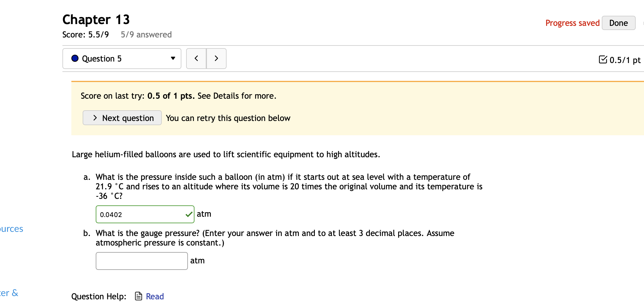
Task: Open the Read help link
Action: pos(155,296)
